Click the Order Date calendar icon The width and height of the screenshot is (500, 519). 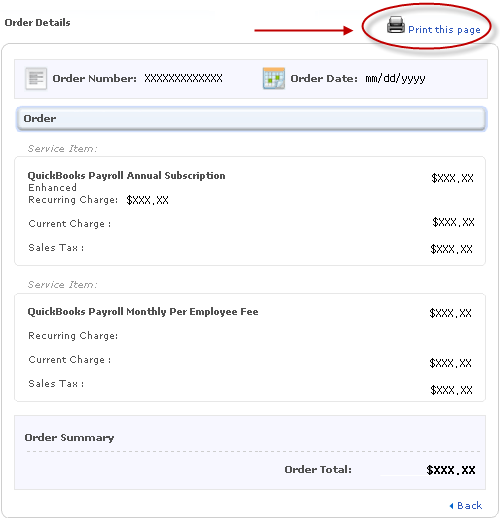coord(274,78)
